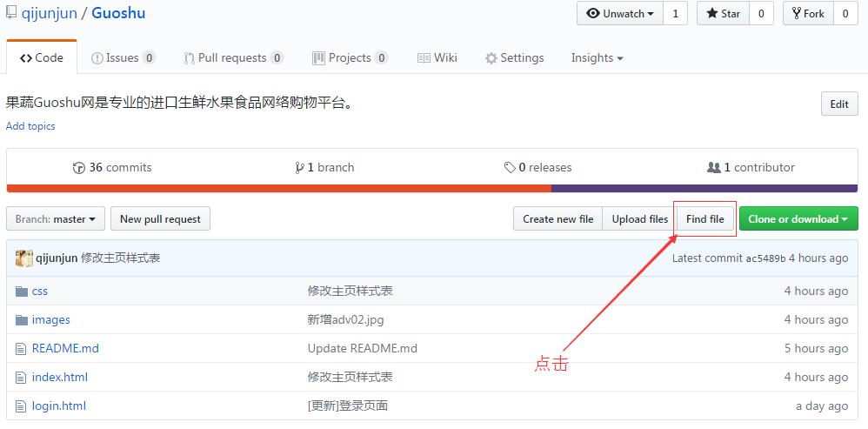Click the index.html file icon
This screenshot has width=868, height=429.
pos(21,378)
